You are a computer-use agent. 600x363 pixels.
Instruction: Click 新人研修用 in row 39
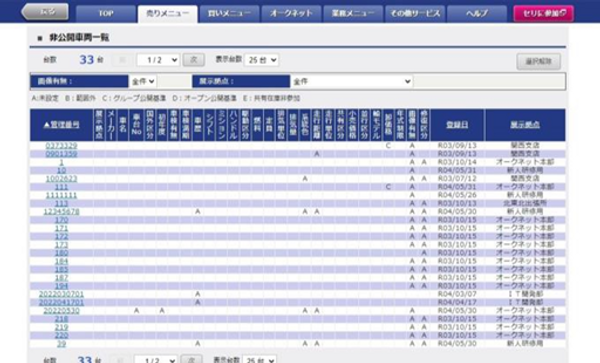525,344
